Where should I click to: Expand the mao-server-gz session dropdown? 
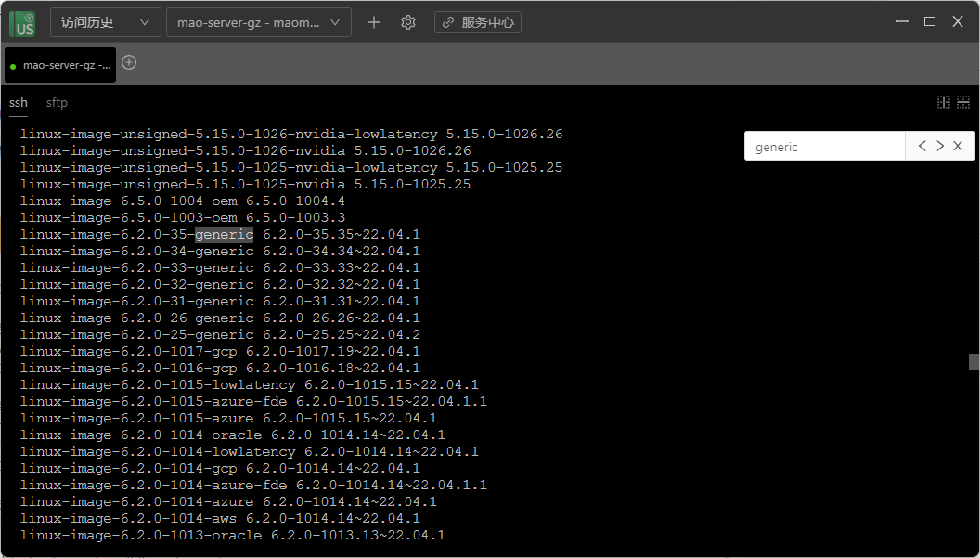(259, 22)
